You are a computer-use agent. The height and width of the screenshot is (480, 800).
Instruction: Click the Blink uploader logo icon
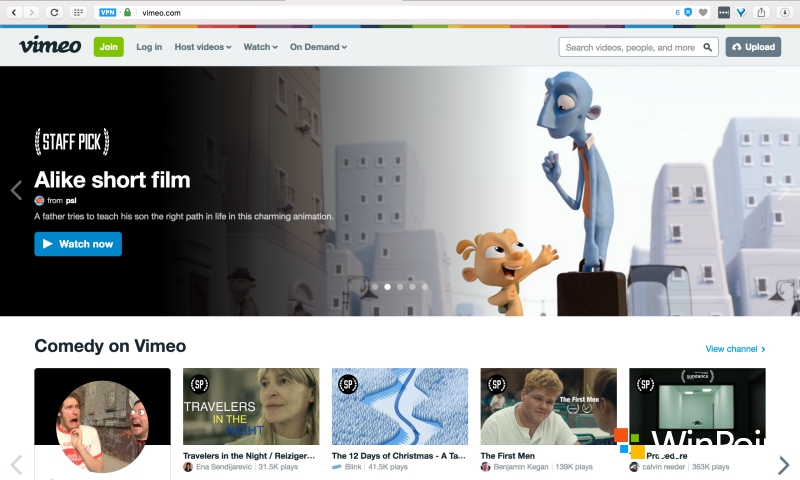click(337, 467)
